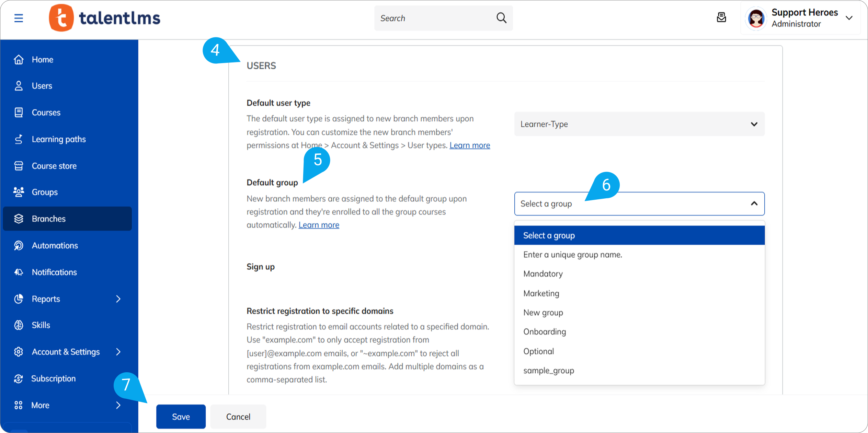Choose Marketing from group list
The image size is (868, 433).
click(541, 293)
